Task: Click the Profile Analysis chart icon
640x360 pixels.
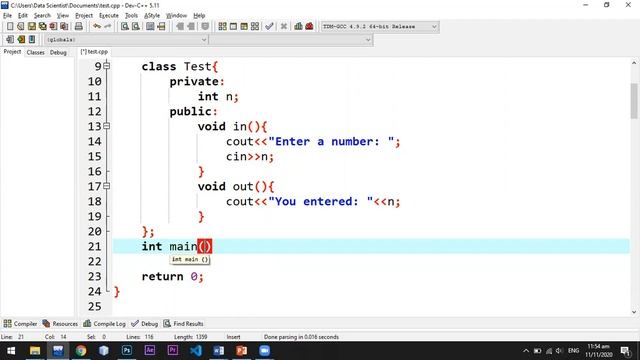Action: point(298,27)
